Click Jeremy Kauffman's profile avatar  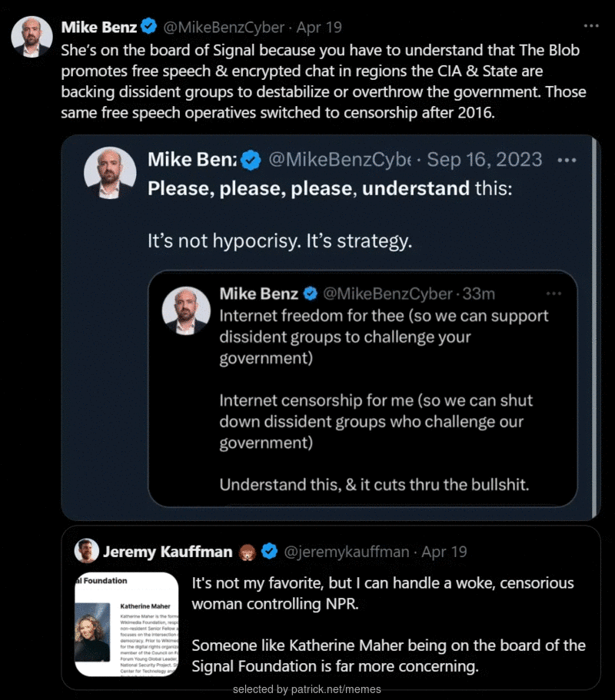(86, 550)
